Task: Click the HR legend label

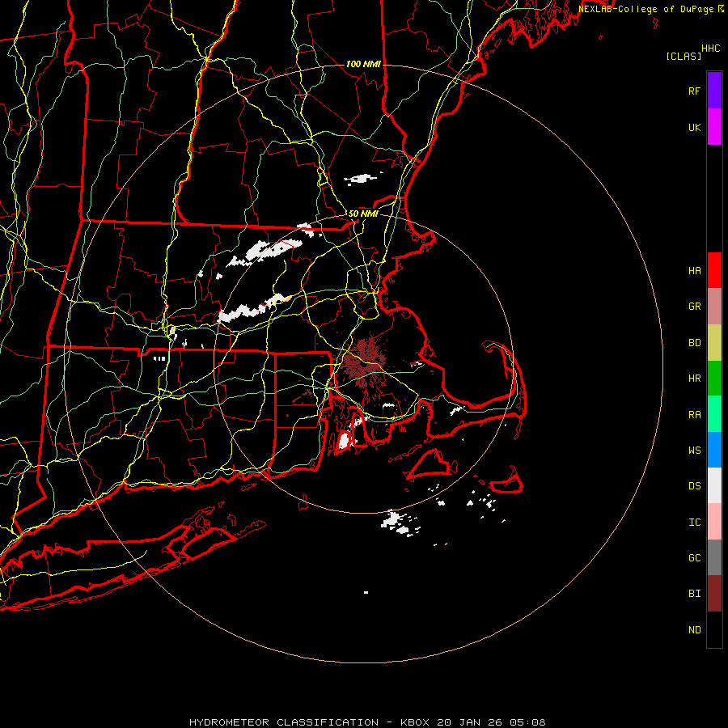Action: click(x=694, y=379)
